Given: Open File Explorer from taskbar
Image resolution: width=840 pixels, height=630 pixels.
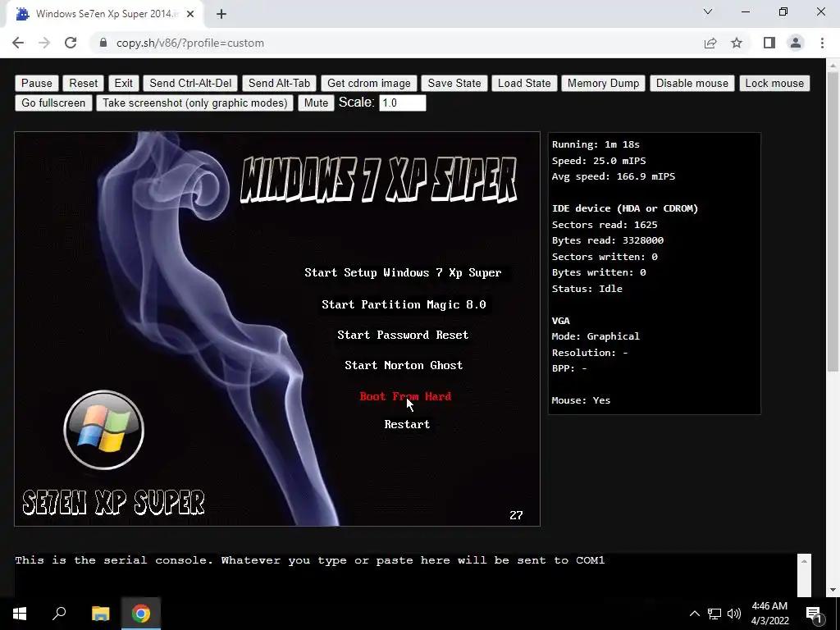Looking at the screenshot, I should pos(100,614).
